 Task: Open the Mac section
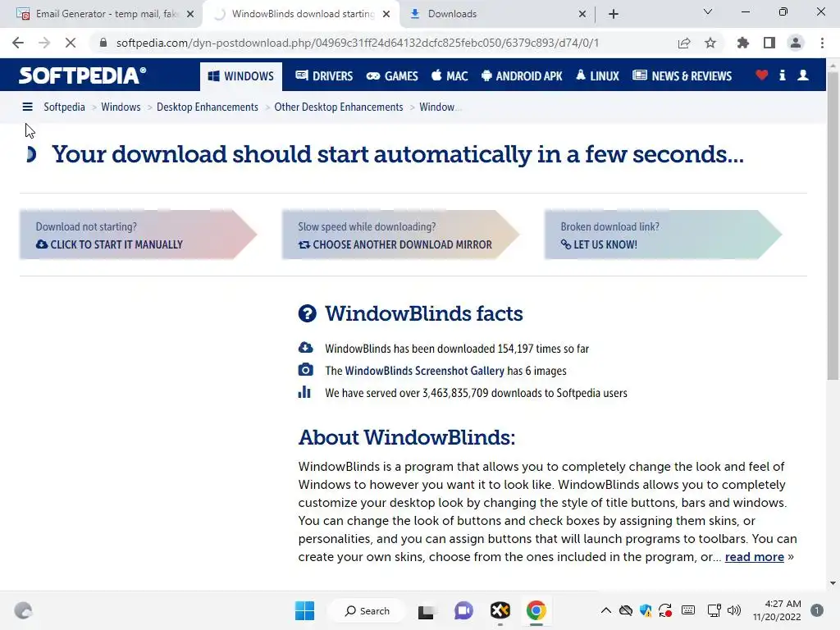tap(450, 76)
